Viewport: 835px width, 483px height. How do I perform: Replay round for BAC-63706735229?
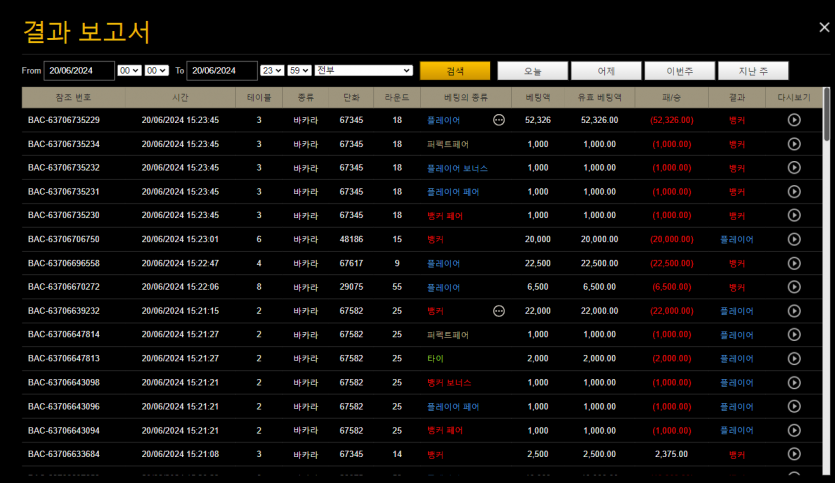point(794,120)
